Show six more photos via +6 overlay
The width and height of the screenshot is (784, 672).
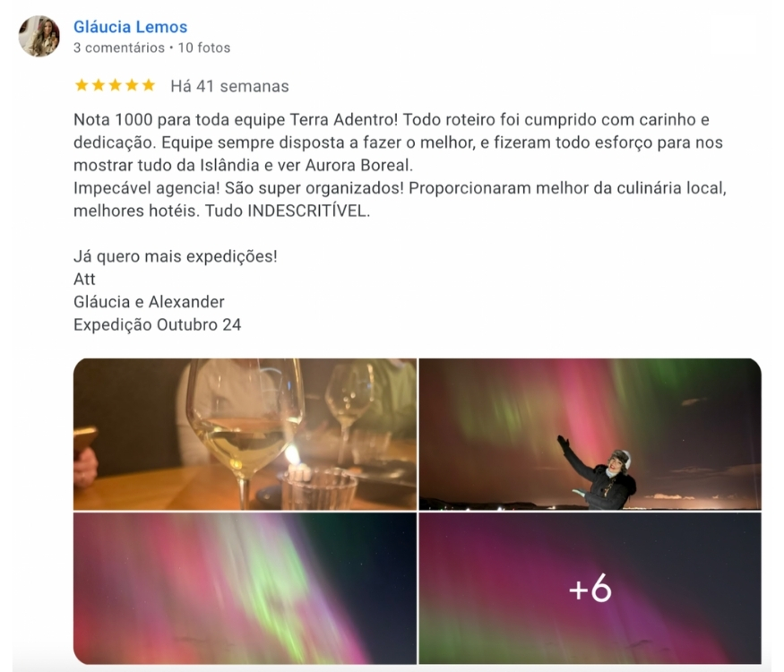[590, 589]
